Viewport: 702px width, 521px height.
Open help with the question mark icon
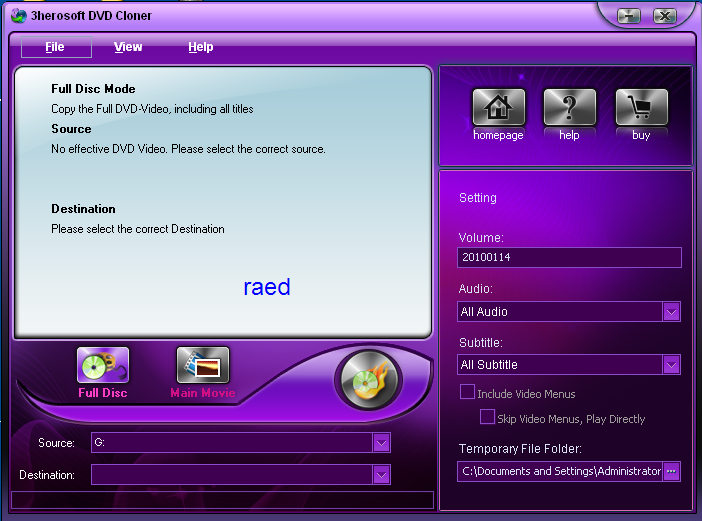pyautogui.click(x=569, y=107)
